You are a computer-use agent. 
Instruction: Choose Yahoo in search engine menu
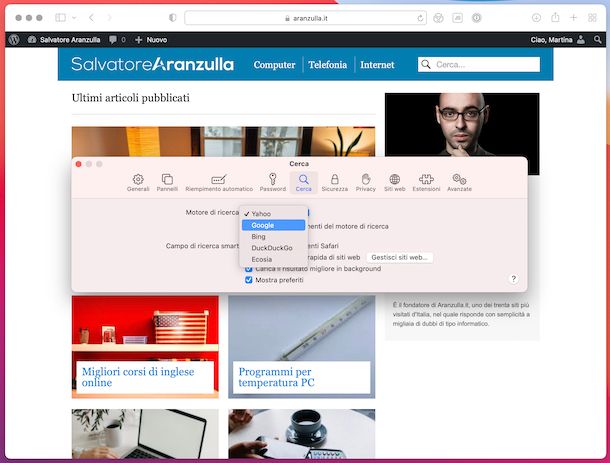[273, 214]
